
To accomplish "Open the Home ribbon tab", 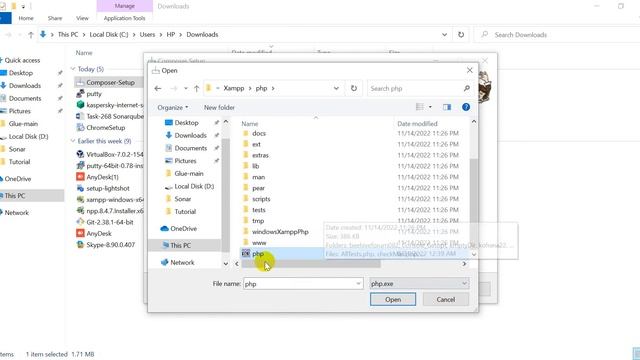I will 26,18.
